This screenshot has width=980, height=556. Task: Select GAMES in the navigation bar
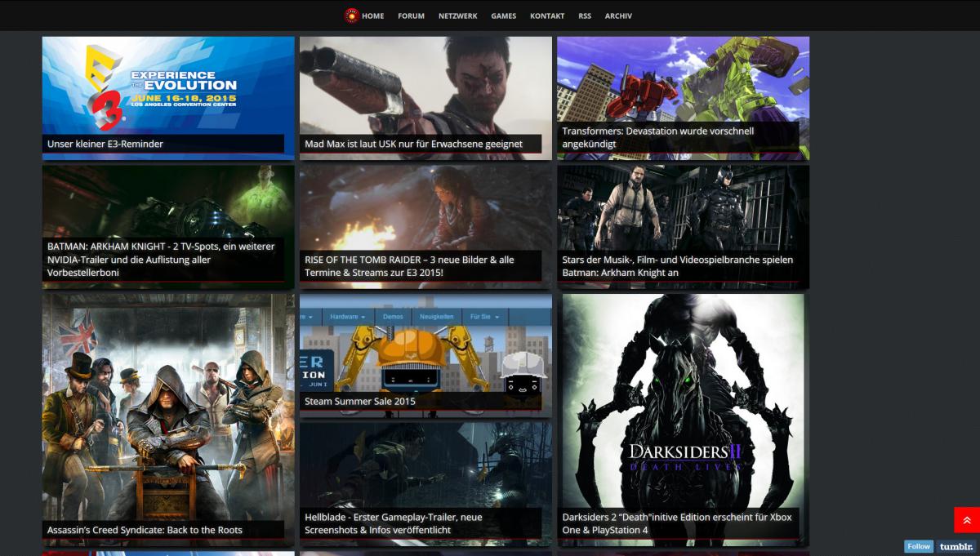click(x=503, y=16)
